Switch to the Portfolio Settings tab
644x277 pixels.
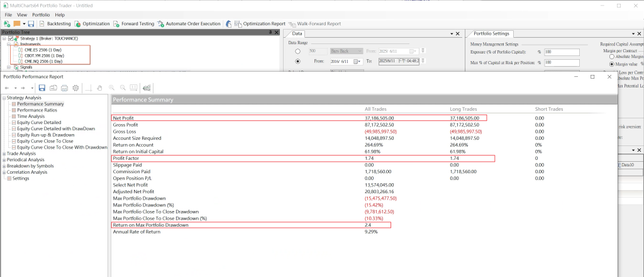tap(492, 33)
